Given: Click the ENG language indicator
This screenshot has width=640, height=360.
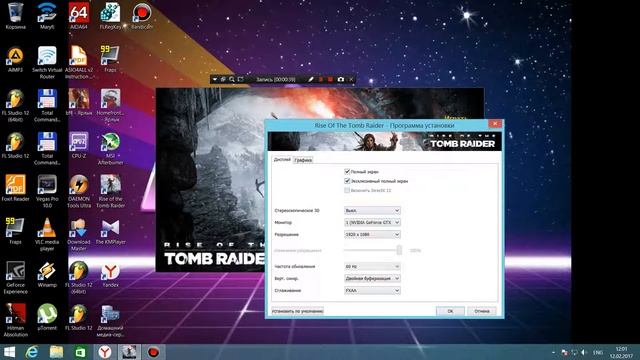Looking at the screenshot, I should (598, 352).
